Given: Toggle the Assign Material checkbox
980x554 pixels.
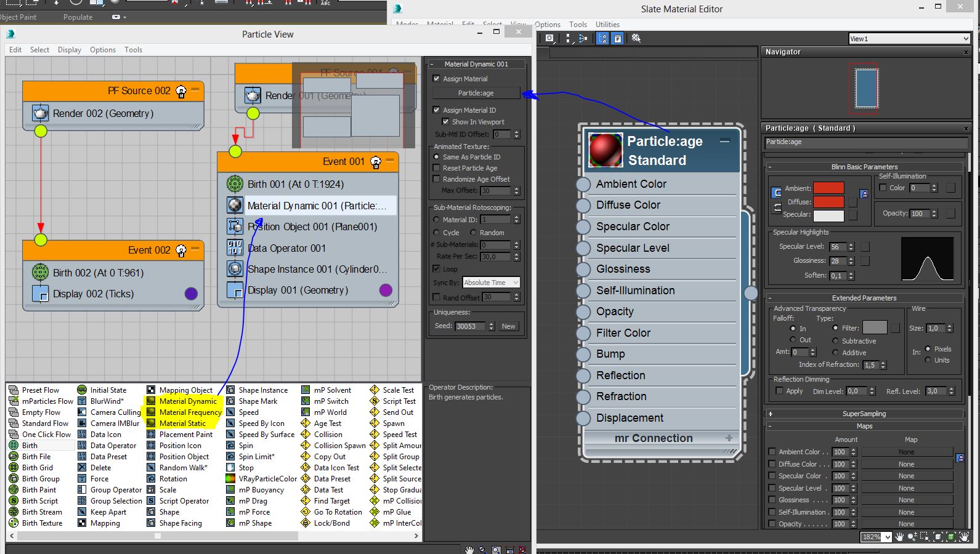Looking at the screenshot, I should (437, 79).
